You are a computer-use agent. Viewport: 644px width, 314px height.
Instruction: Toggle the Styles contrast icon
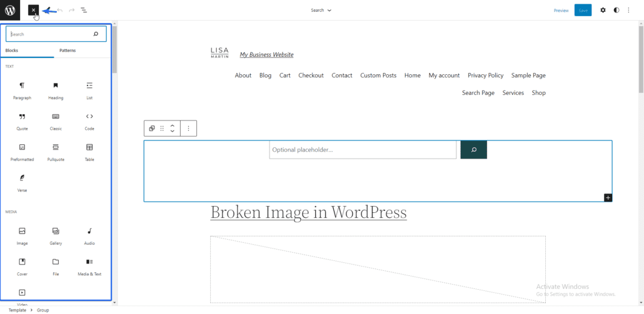click(616, 10)
